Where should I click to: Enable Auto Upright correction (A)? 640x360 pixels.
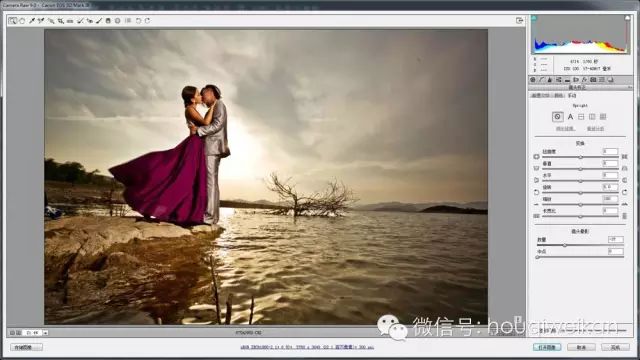570,117
